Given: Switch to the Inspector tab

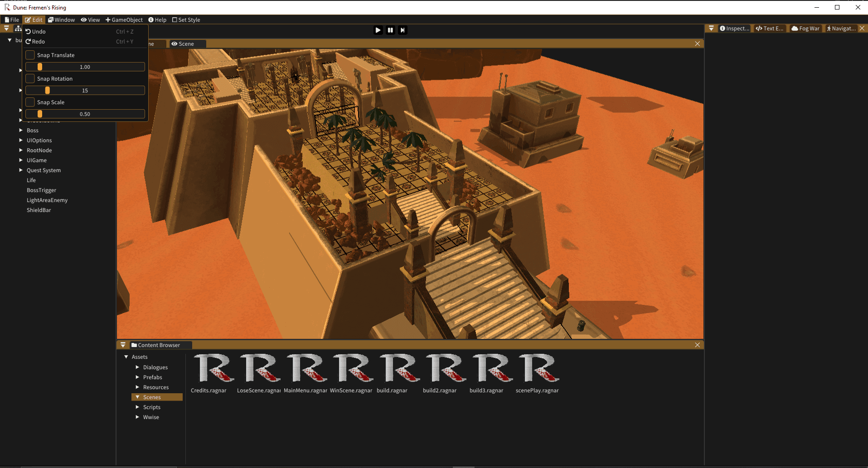Looking at the screenshot, I should (734, 28).
